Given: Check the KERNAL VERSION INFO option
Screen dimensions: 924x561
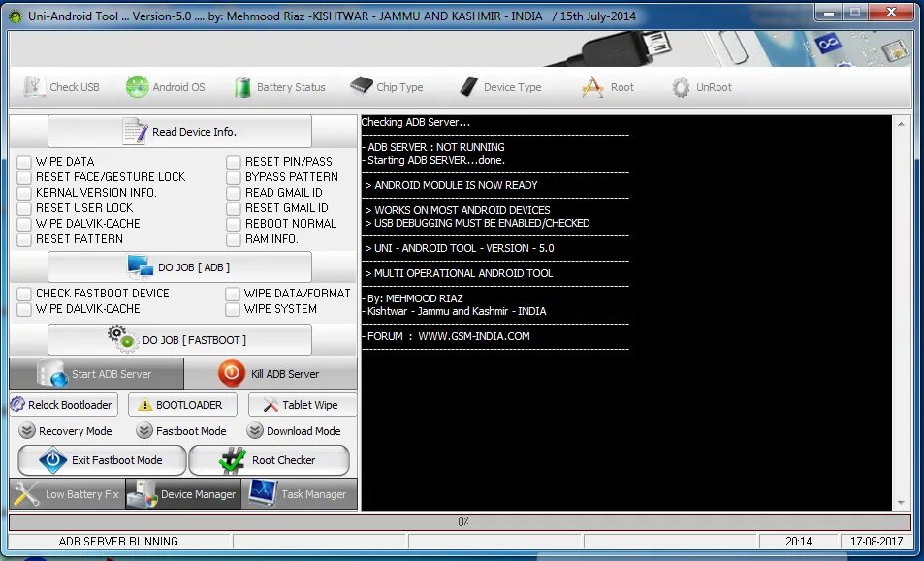Looking at the screenshot, I should pos(24,193).
